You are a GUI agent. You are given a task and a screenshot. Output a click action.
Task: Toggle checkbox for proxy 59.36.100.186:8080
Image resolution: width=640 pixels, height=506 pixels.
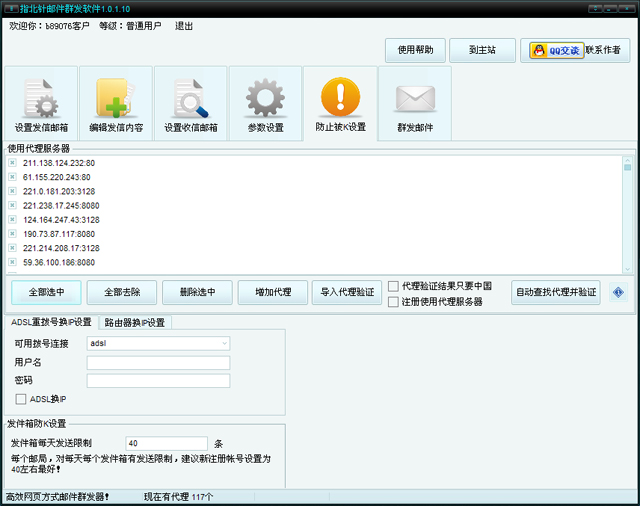(12, 262)
